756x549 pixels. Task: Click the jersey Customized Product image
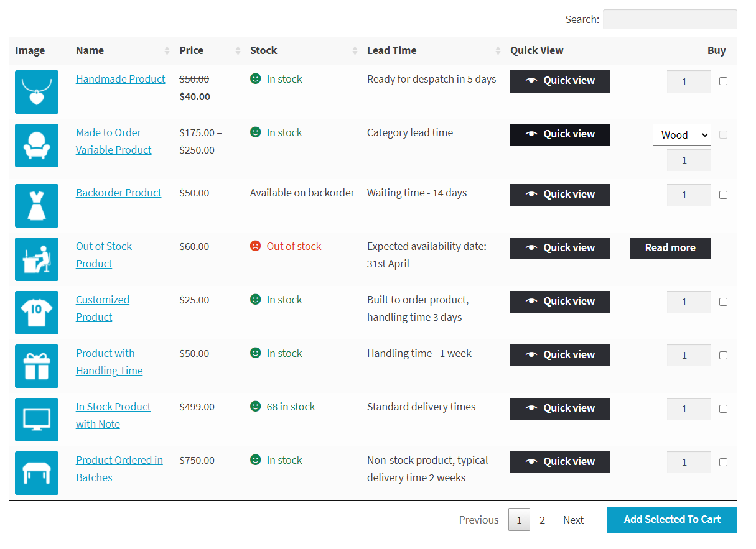(x=37, y=313)
